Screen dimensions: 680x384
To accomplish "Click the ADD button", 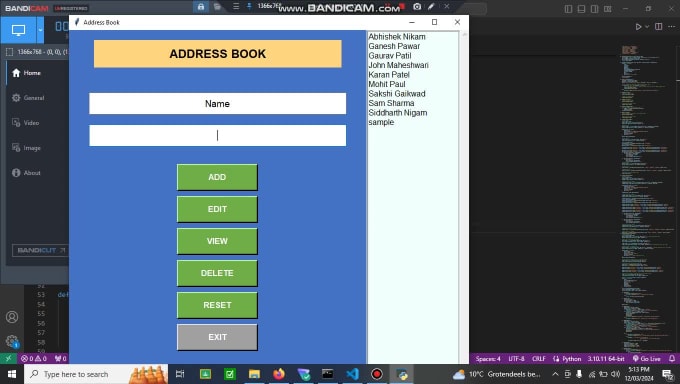I will tap(217, 177).
